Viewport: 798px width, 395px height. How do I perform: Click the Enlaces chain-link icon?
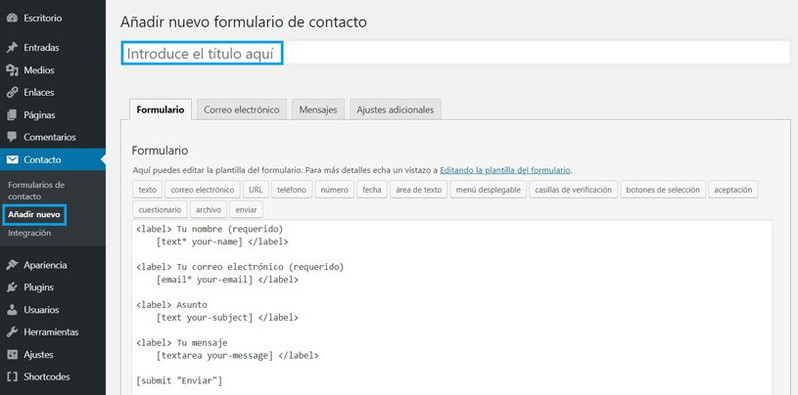click(x=12, y=93)
